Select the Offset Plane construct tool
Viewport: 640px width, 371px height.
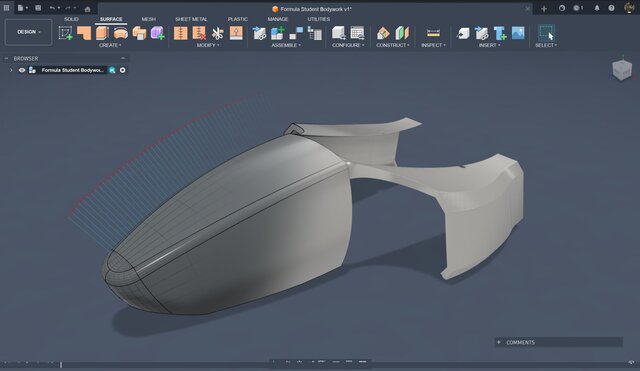[x=383, y=33]
